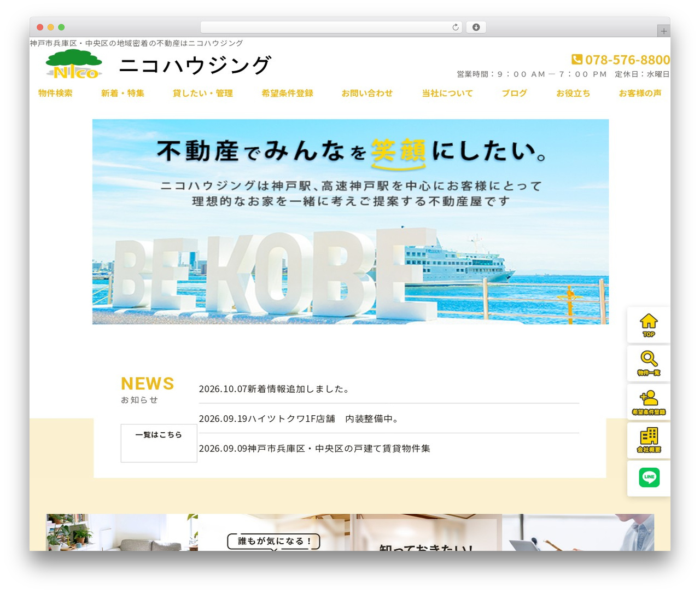Click the browser download arrow icon
The image size is (700, 593).
(476, 27)
